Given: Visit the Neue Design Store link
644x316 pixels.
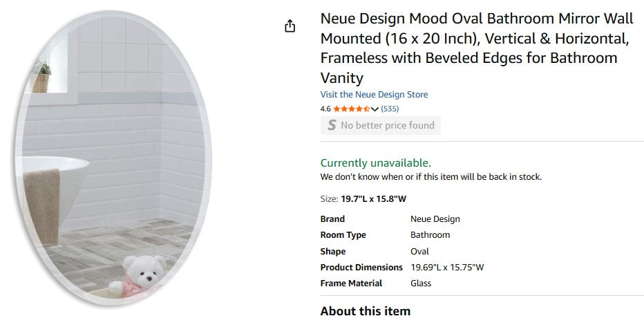Looking at the screenshot, I should coord(374,94).
